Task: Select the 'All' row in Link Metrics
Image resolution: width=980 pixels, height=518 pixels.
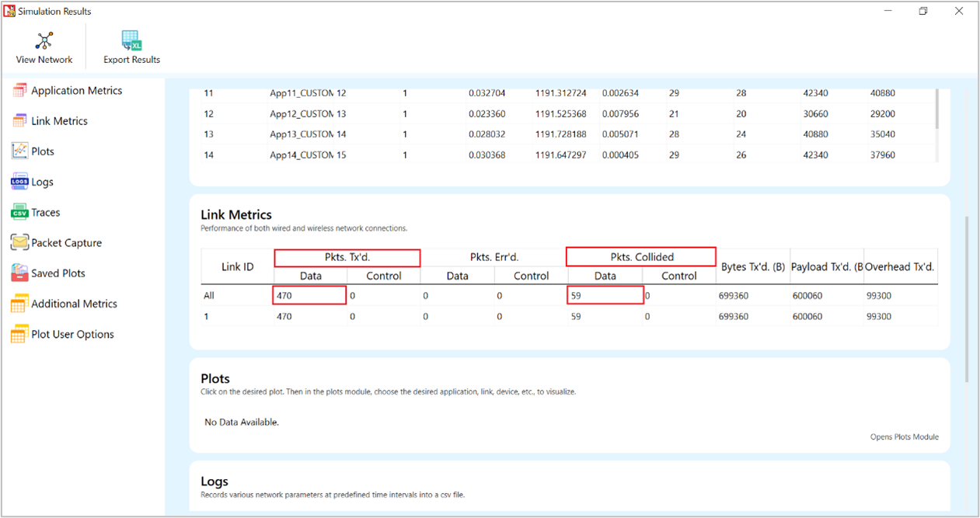Action: [209, 296]
